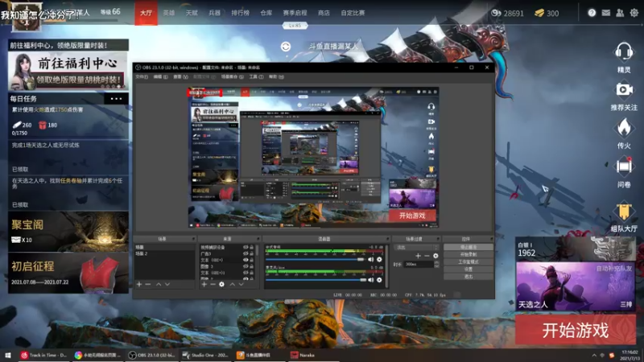Move scene up in OBS scenes panel

coord(159,284)
